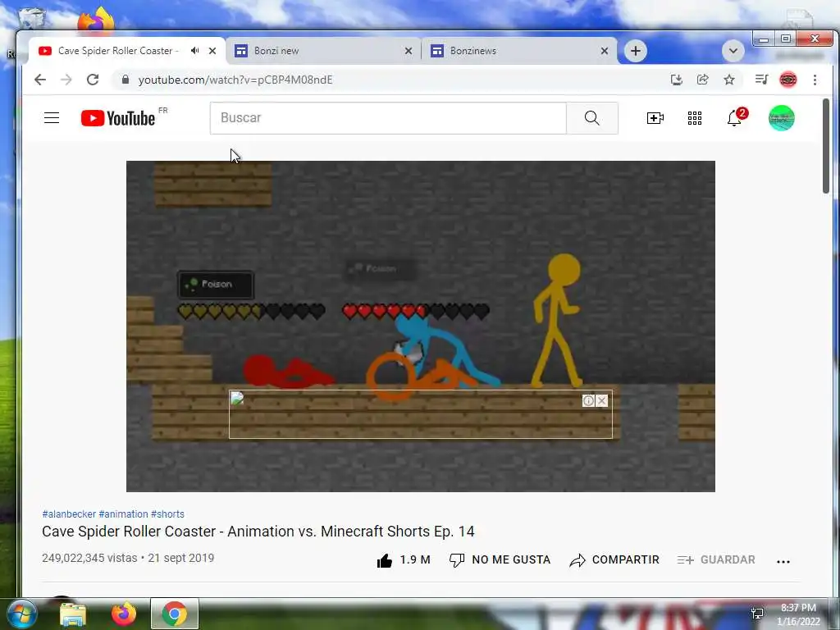Click the search magnifier button

coord(592,118)
